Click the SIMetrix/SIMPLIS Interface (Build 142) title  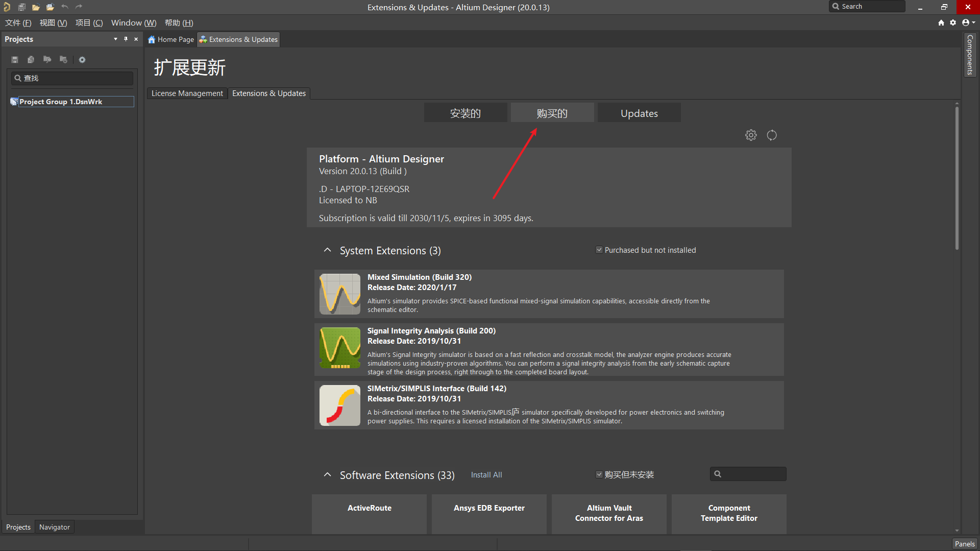click(x=437, y=389)
